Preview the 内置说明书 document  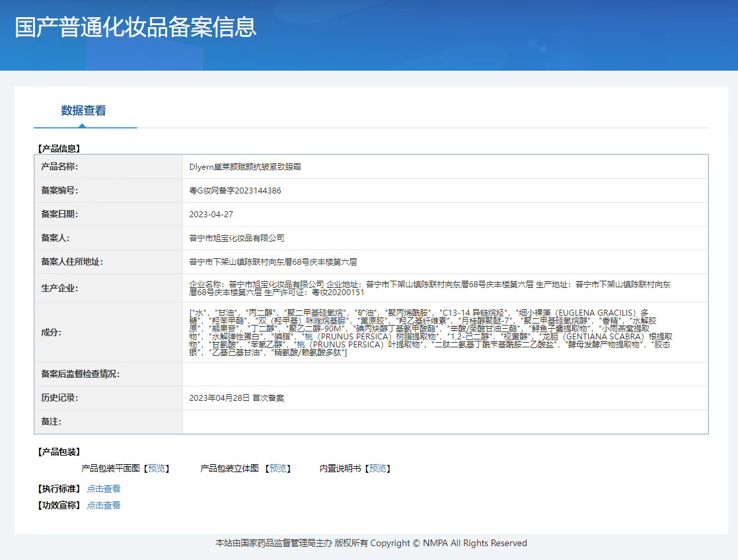[x=377, y=468]
